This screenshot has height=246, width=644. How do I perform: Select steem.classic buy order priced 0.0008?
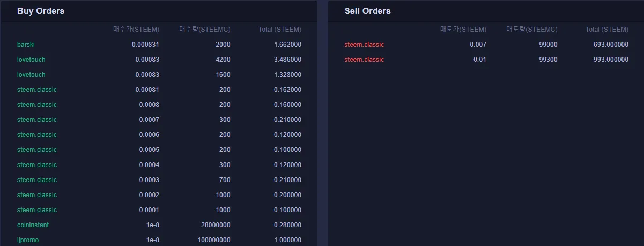coord(37,105)
